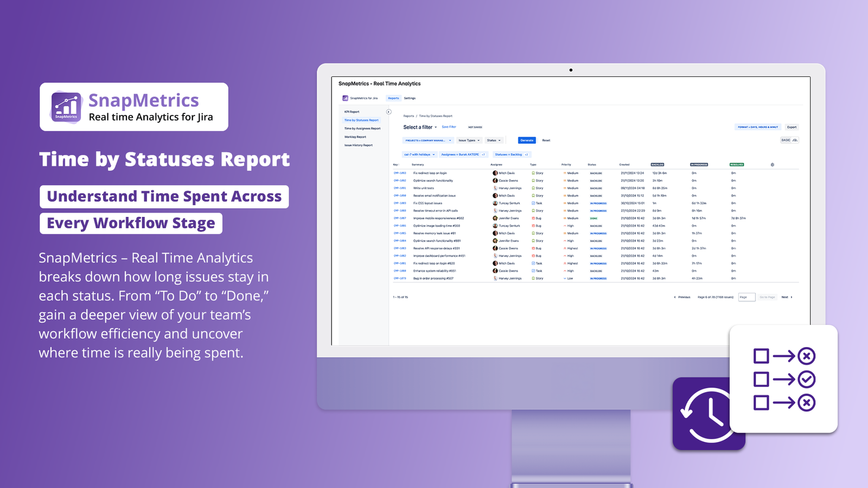The width and height of the screenshot is (868, 488).
Task: Open issue key link of Optimize search functionality row
Action: [x=400, y=181]
